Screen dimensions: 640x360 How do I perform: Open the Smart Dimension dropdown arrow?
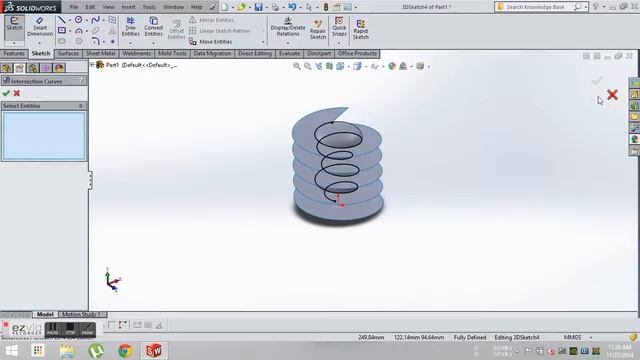pyautogui.click(x=40, y=43)
